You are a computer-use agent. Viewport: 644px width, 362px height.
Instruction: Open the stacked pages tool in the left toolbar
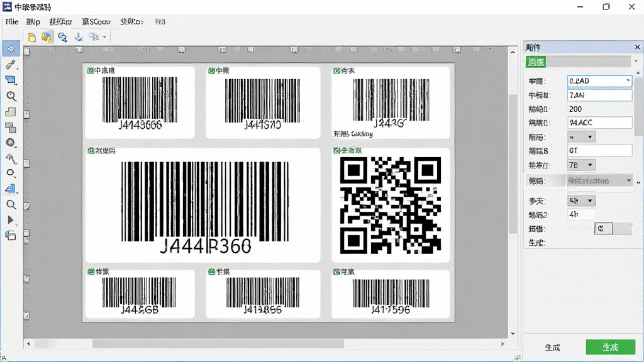tap(11, 236)
